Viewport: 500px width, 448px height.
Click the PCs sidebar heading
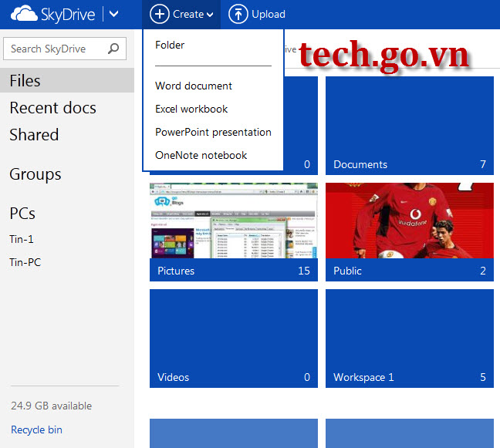22,213
